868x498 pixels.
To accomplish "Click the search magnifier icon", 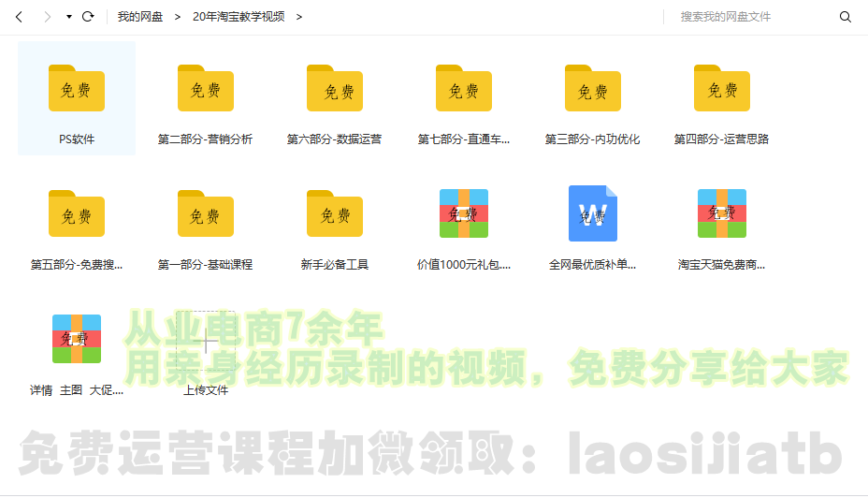I will click(x=846, y=17).
